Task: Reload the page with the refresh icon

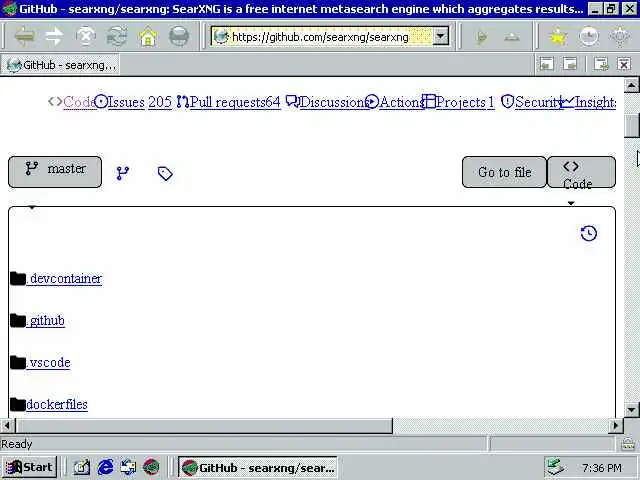Action: click(117, 37)
